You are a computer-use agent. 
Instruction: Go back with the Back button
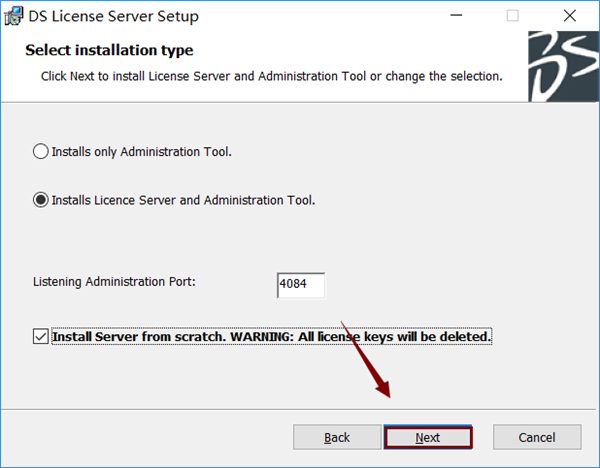tap(337, 437)
